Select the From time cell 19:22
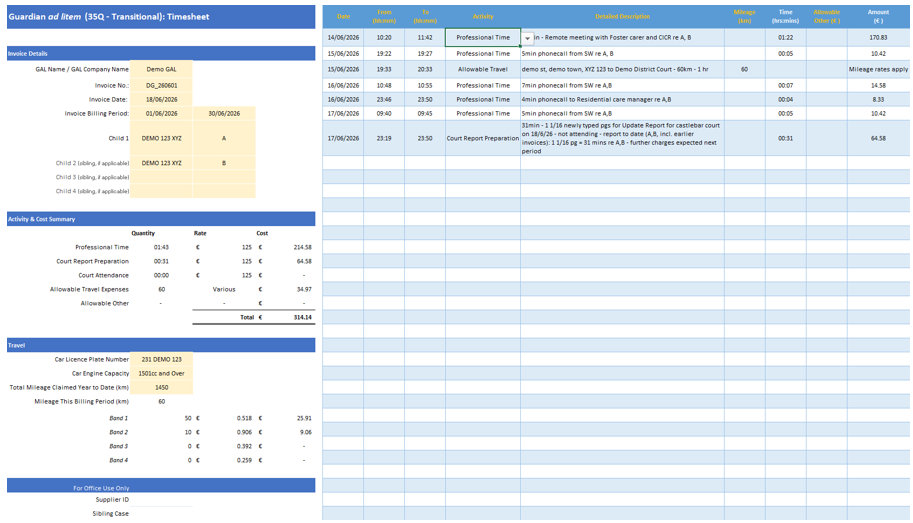913x523 pixels. (x=384, y=54)
